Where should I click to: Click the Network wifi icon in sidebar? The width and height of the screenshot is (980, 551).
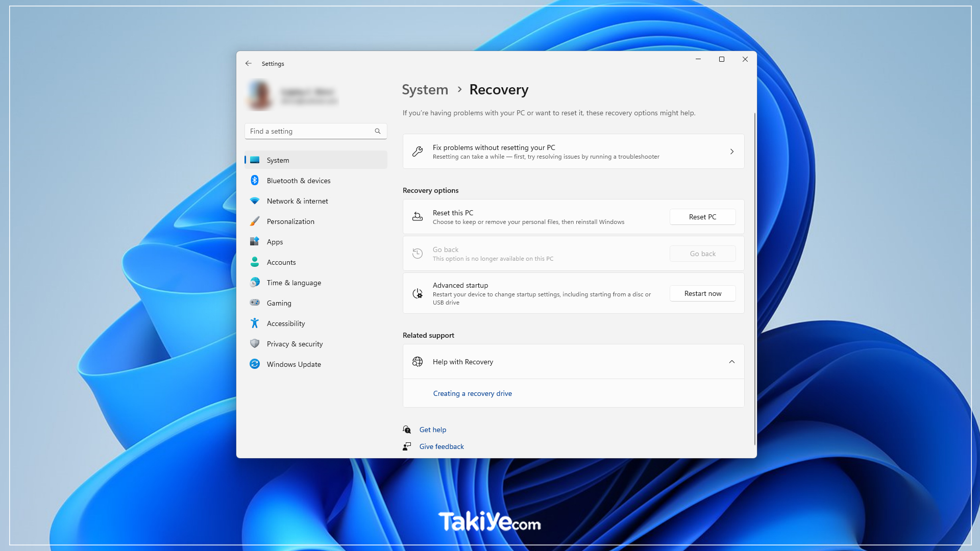[x=255, y=201]
